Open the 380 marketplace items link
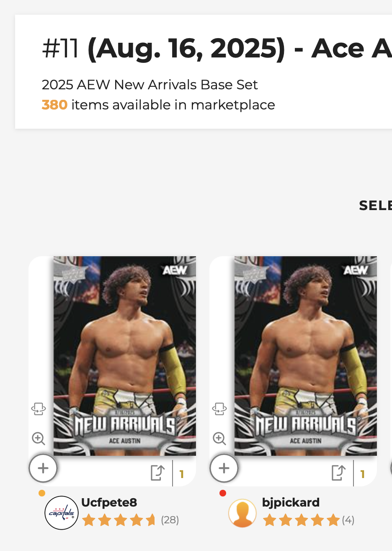392x551 pixels. point(54,105)
